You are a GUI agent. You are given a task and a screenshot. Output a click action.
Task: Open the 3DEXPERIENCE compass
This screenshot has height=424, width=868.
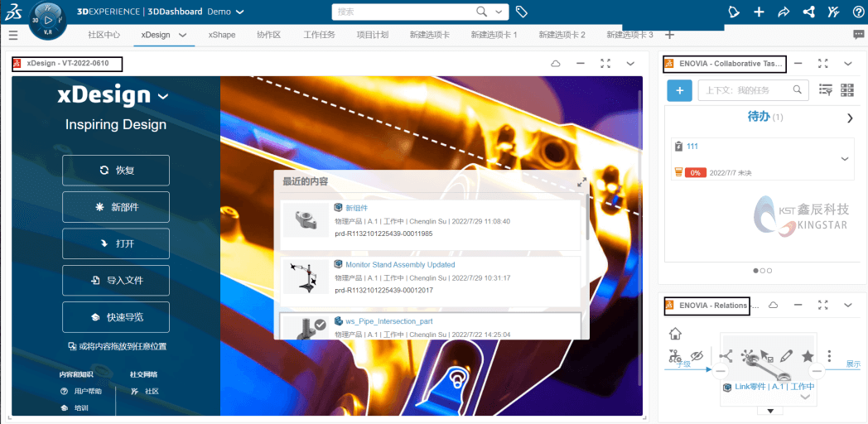click(x=48, y=20)
